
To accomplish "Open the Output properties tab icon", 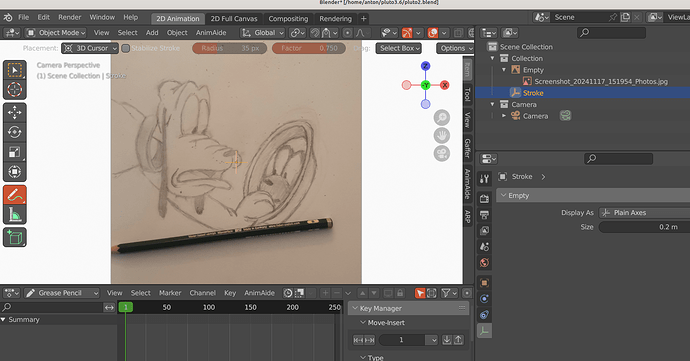I will 484,214.
